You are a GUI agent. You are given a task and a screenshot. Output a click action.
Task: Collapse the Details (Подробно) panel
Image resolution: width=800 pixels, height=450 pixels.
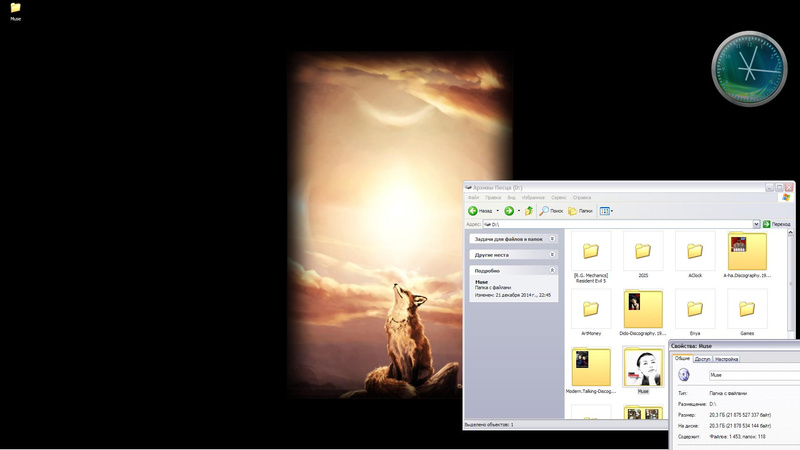[x=552, y=270]
